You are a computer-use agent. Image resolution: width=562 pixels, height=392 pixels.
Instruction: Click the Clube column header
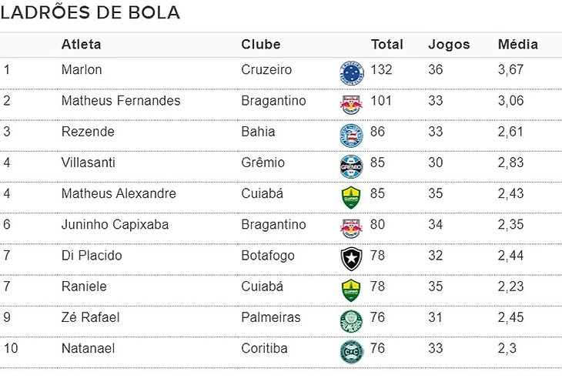click(x=261, y=45)
